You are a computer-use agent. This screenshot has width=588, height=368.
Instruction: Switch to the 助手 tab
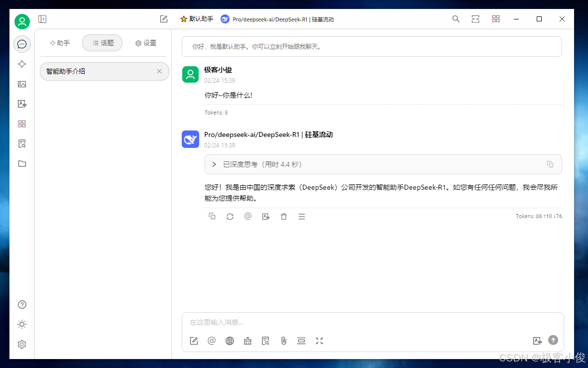click(x=60, y=43)
